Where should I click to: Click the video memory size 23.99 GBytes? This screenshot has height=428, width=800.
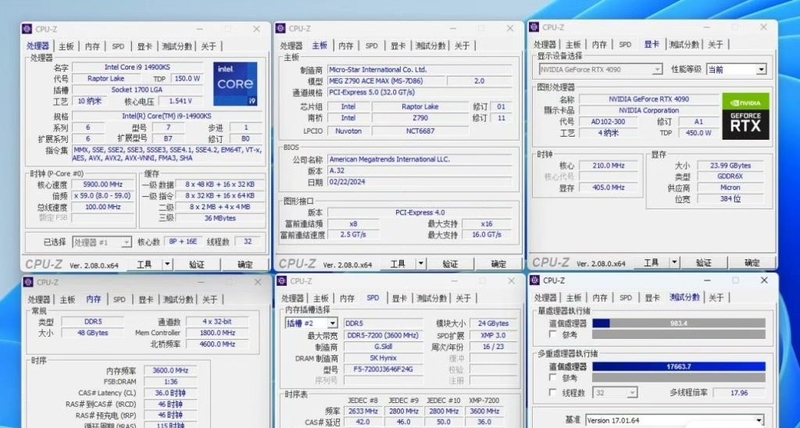(731, 166)
